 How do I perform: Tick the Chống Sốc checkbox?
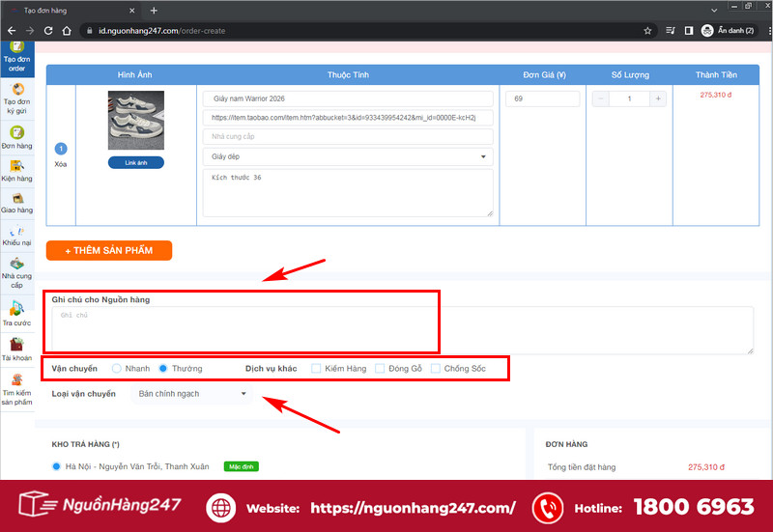(436, 369)
